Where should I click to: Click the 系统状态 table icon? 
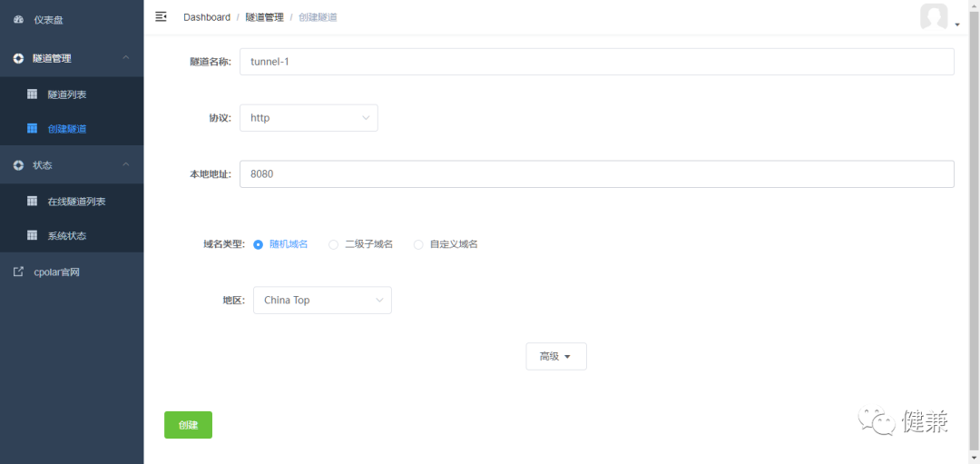pyautogui.click(x=32, y=235)
